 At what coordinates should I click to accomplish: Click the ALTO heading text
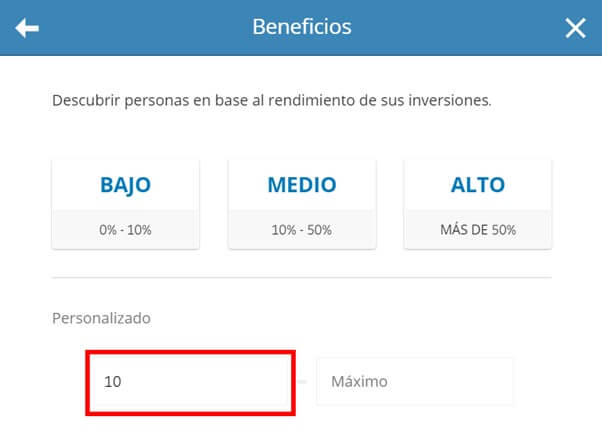point(477,185)
